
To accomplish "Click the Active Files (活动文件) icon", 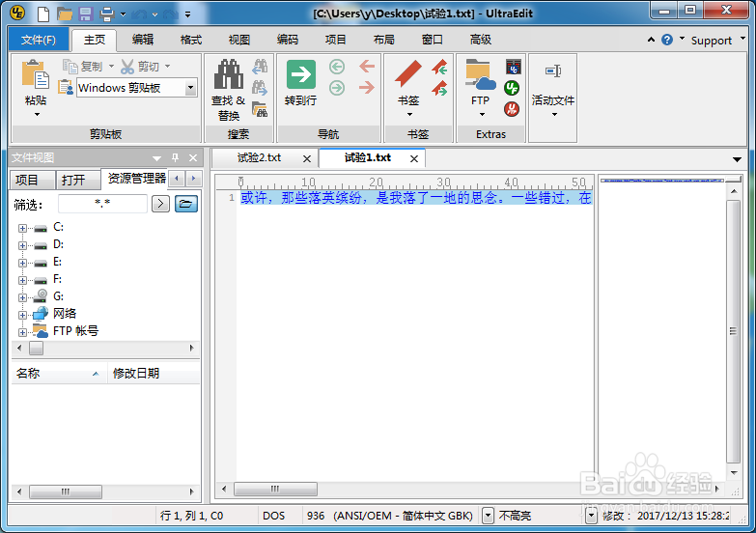I will tap(553, 71).
